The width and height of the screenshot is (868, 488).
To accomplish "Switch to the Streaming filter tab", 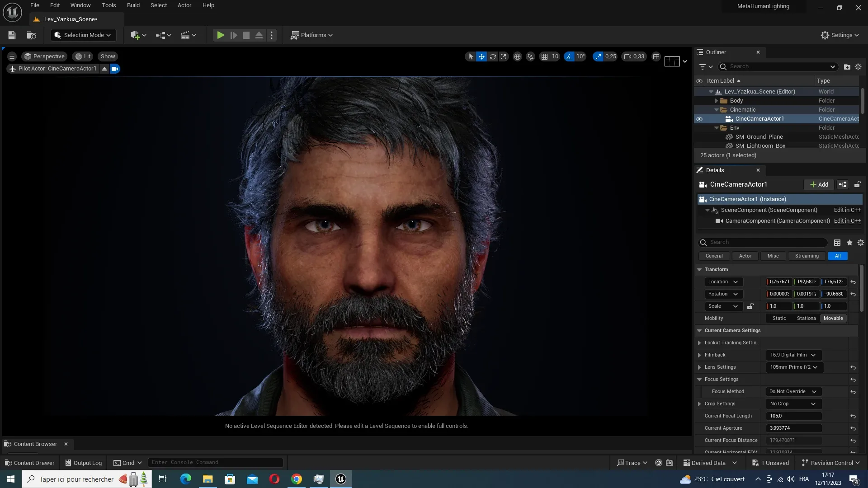I will pyautogui.click(x=807, y=256).
